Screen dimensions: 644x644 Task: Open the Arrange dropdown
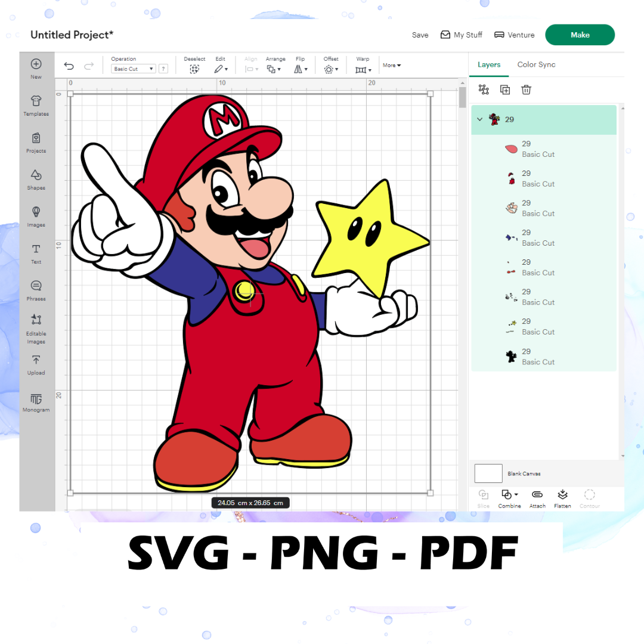pyautogui.click(x=274, y=69)
